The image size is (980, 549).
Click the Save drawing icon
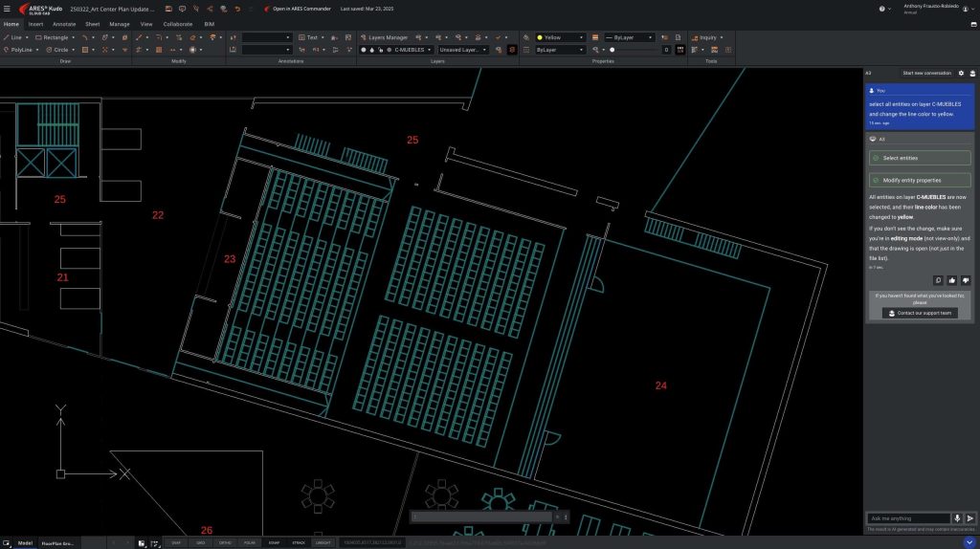(x=168, y=9)
